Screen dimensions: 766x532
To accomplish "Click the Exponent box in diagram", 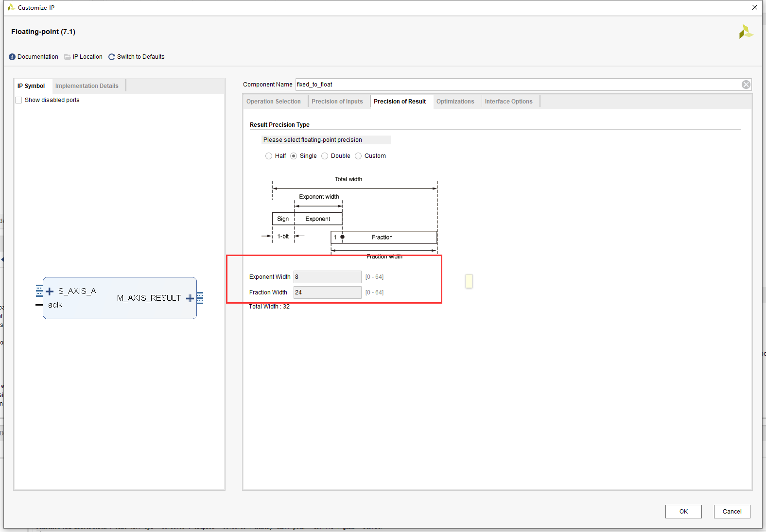I will coord(318,219).
